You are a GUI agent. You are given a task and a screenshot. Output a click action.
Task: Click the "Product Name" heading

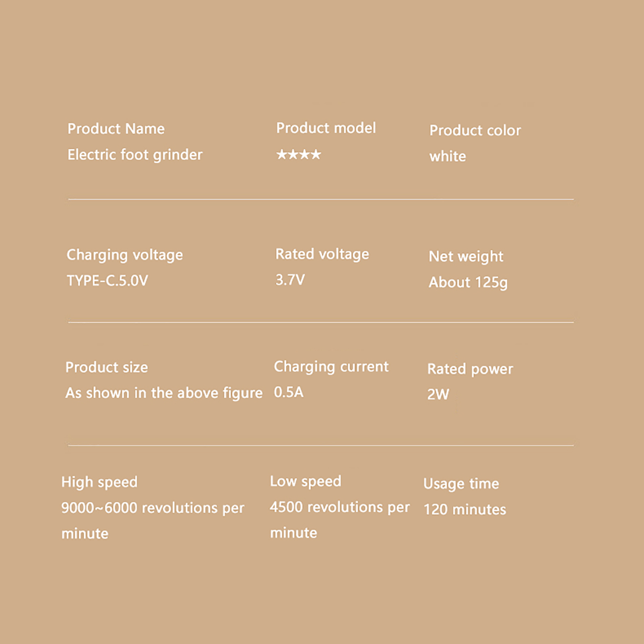(x=116, y=129)
